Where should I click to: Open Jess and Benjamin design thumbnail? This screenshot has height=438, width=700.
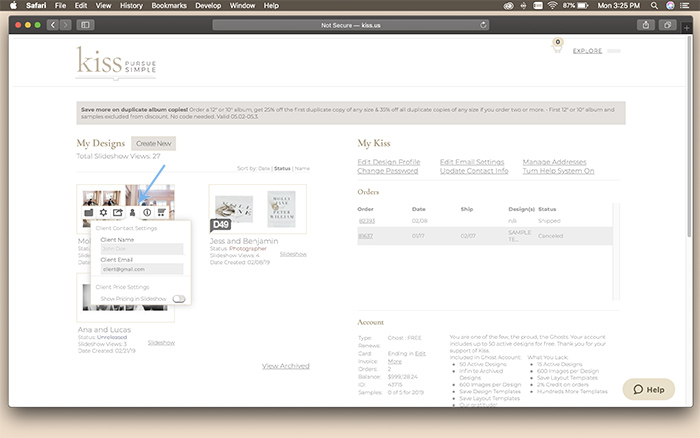258,209
